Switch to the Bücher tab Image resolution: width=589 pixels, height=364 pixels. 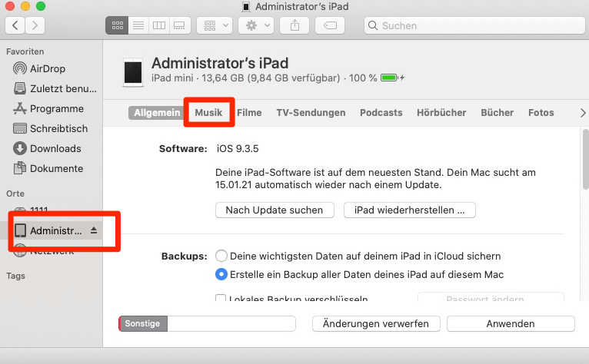pos(497,113)
